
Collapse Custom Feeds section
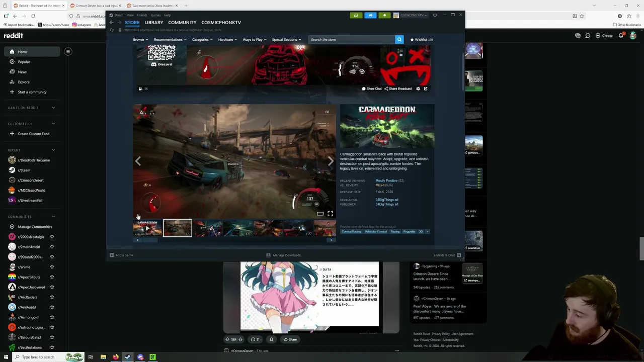[53, 124]
